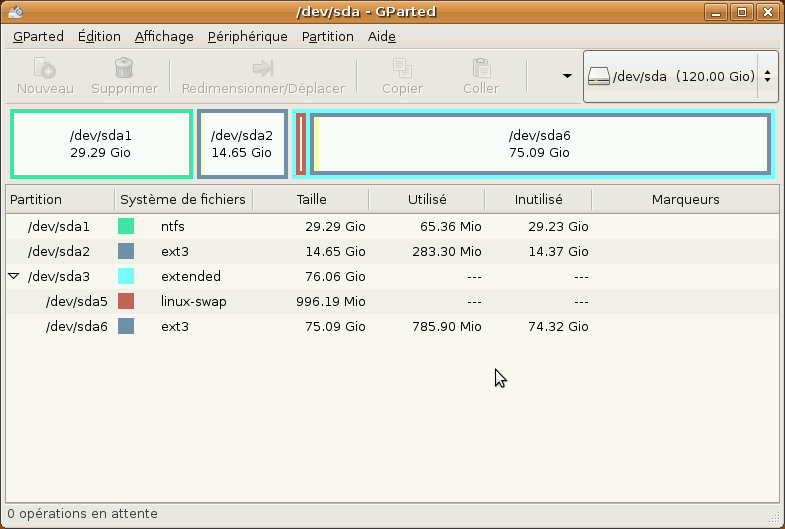Click the Coller clipboard icon
This screenshot has width=785, height=529.
(481, 68)
